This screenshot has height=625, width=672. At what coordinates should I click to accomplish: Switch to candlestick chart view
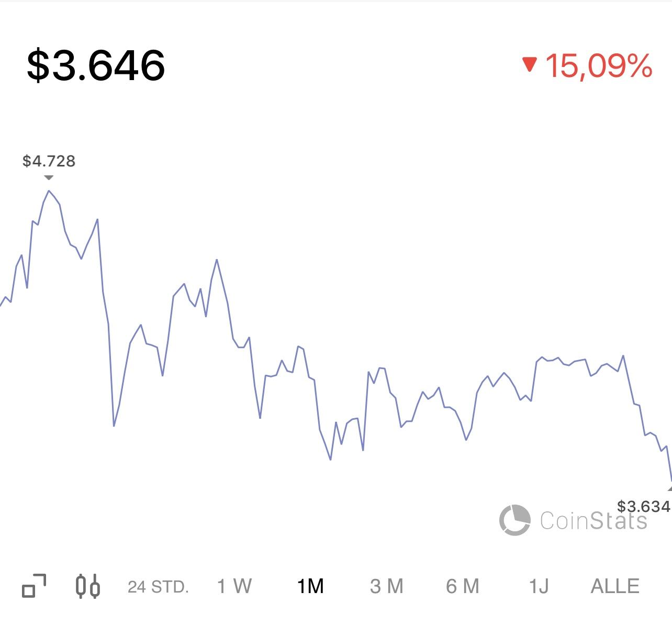87,586
